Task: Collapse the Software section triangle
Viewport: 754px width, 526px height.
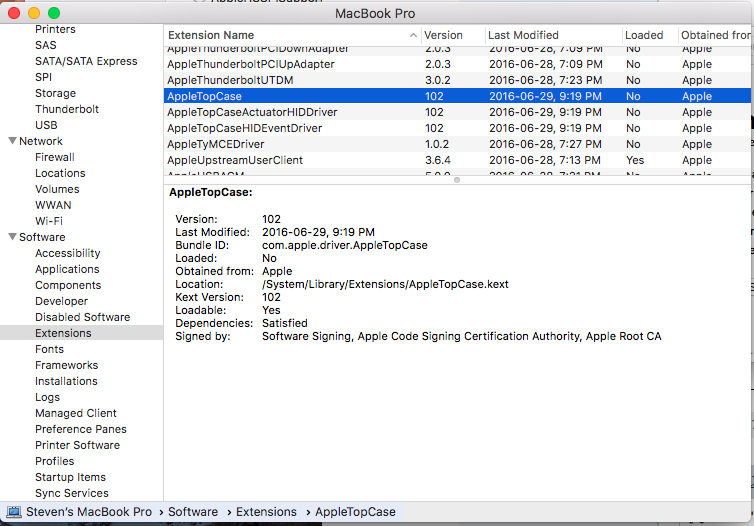Action: [13, 237]
